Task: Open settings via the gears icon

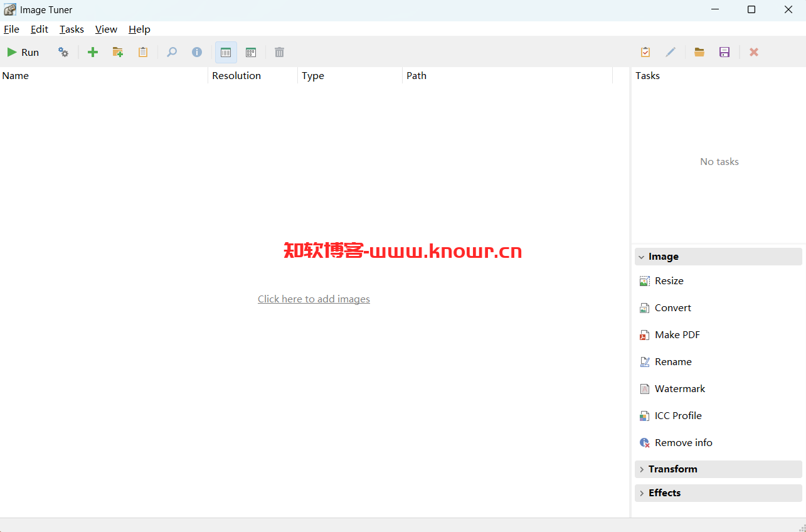Action: coord(63,52)
